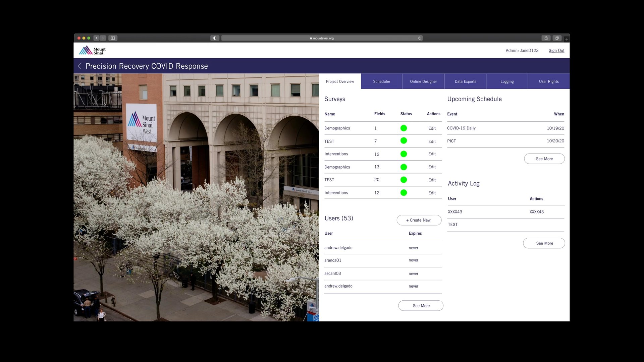The height and width of the screenshot is (362, 644).
Task: Open the tab overview icon
Action: tap(557, 38)
